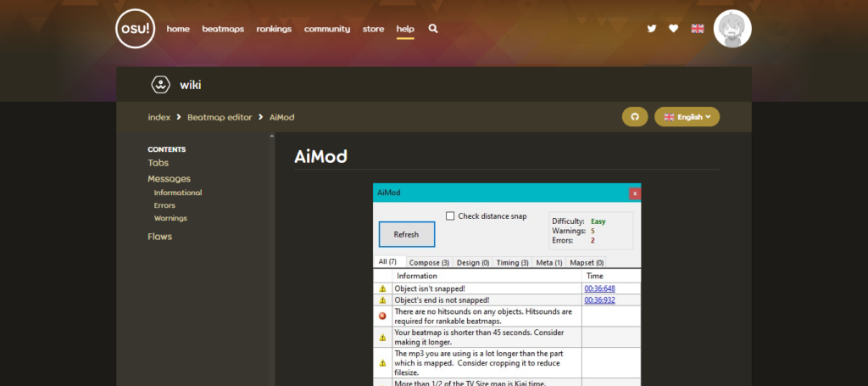Click red error icon beside no hitsounds message
The width and height of the screenshot is (868, 386).
(382, 316)
